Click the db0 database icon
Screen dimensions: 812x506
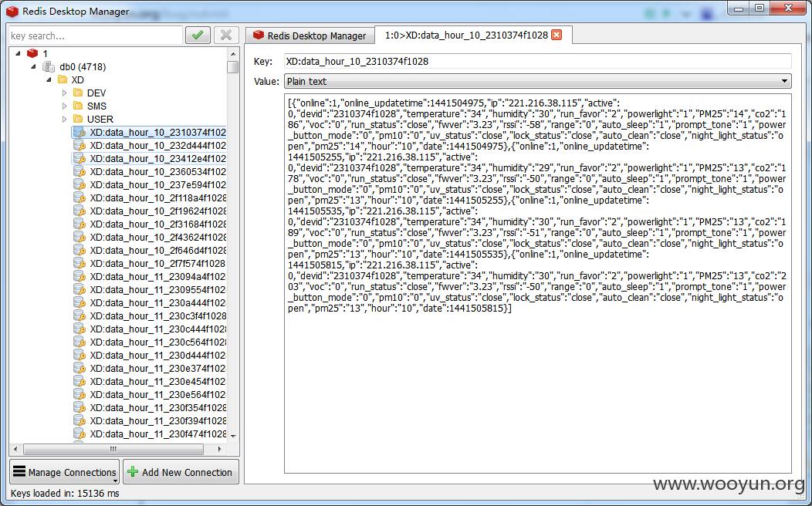49,67
